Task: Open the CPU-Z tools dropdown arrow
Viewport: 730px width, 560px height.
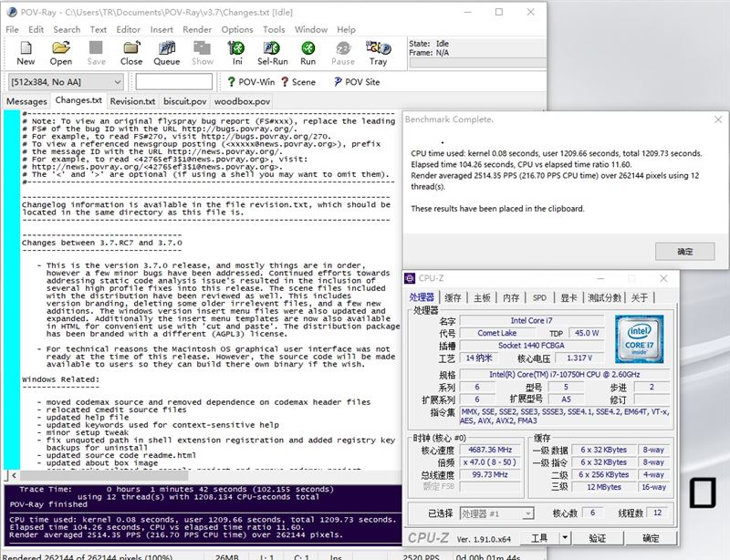Action: point(565,538)
